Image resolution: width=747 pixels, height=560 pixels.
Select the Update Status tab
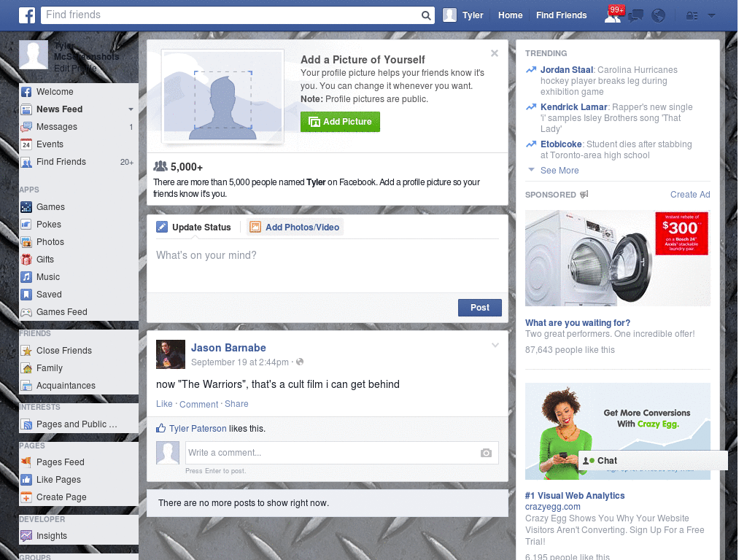pyautogui.click(x=194, y=227)
